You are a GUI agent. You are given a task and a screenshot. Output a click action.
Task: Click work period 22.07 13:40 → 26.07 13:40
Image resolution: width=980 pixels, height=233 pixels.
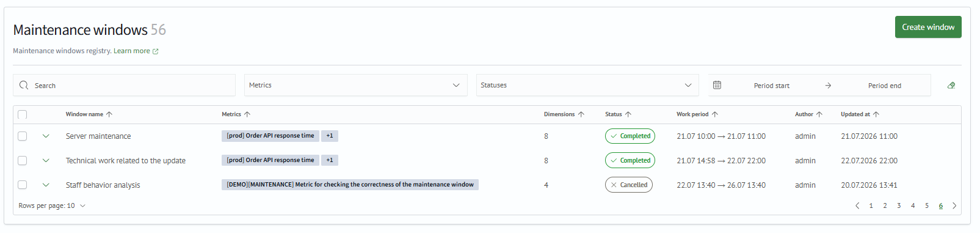point(721,185)
